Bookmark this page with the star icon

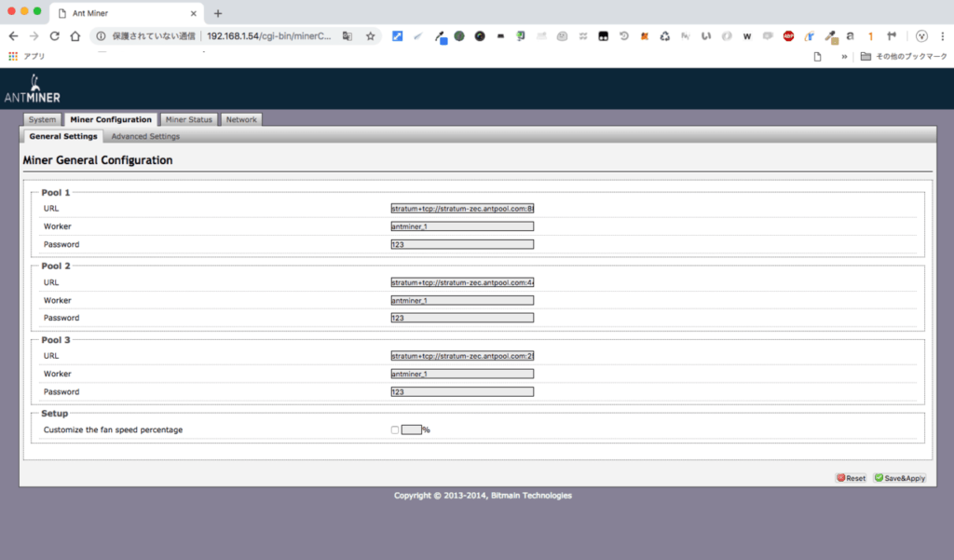370,36
